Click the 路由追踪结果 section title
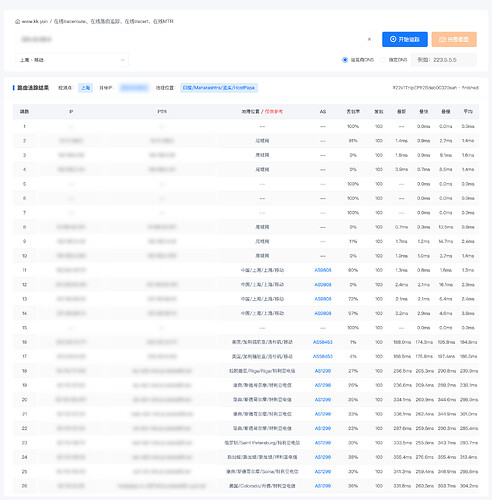492x500 pixels. pos(33,88)
